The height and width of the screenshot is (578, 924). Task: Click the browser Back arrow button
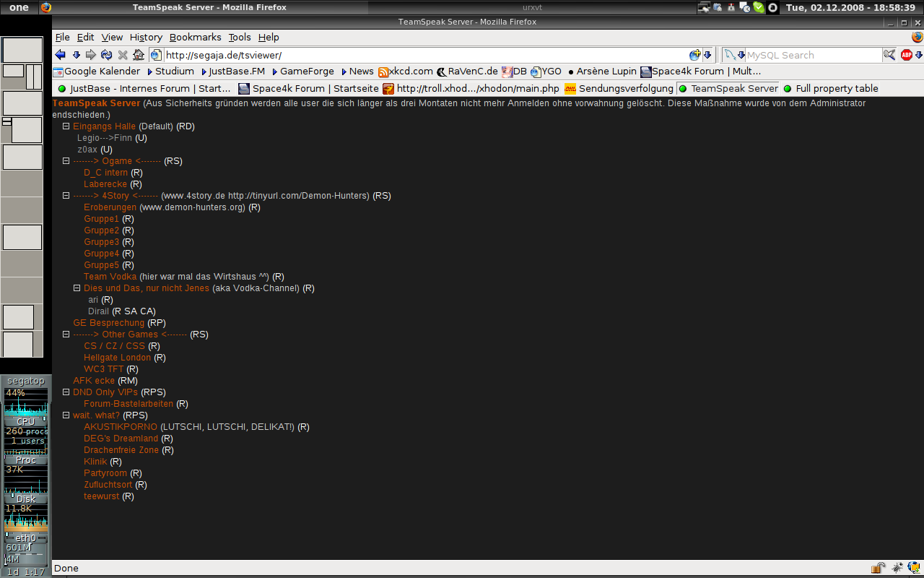click(x=60, y=55)
